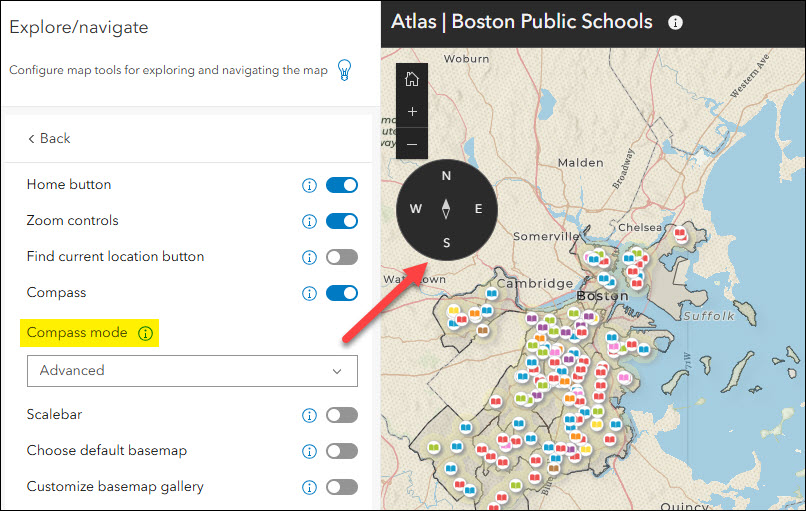This screenshot has width=806, height=511.
Task: Enable Find current location button switch
Action: point(342,257)
